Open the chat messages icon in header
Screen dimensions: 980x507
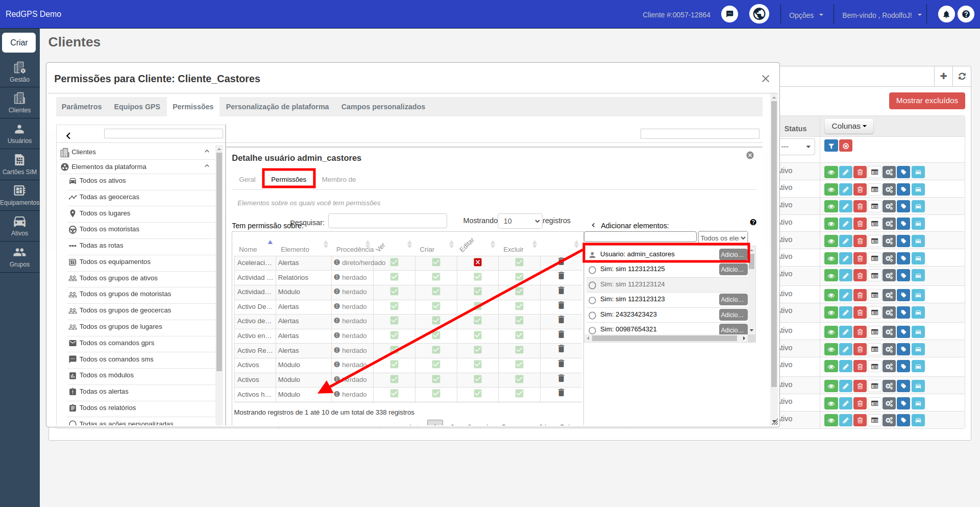pos(730,14)
